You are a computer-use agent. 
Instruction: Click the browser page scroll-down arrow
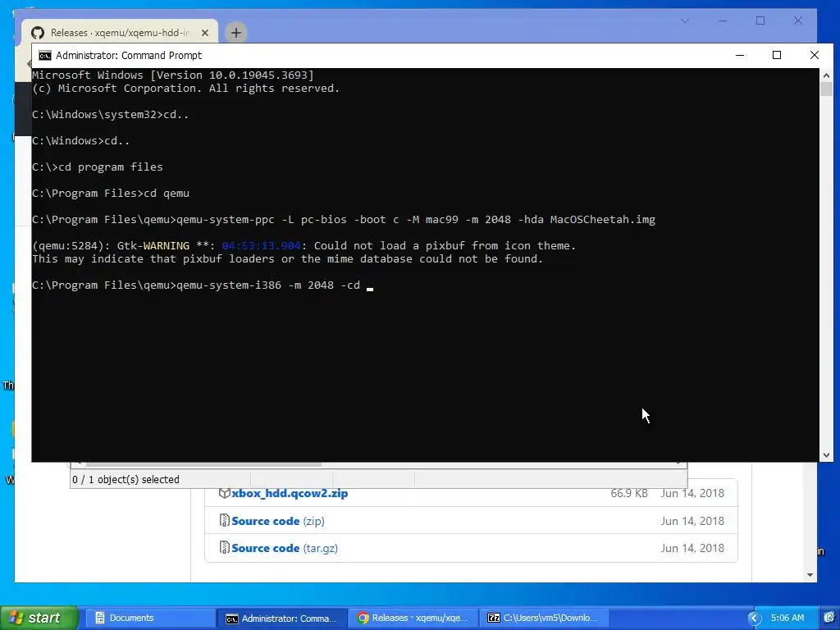click(810, 575)
